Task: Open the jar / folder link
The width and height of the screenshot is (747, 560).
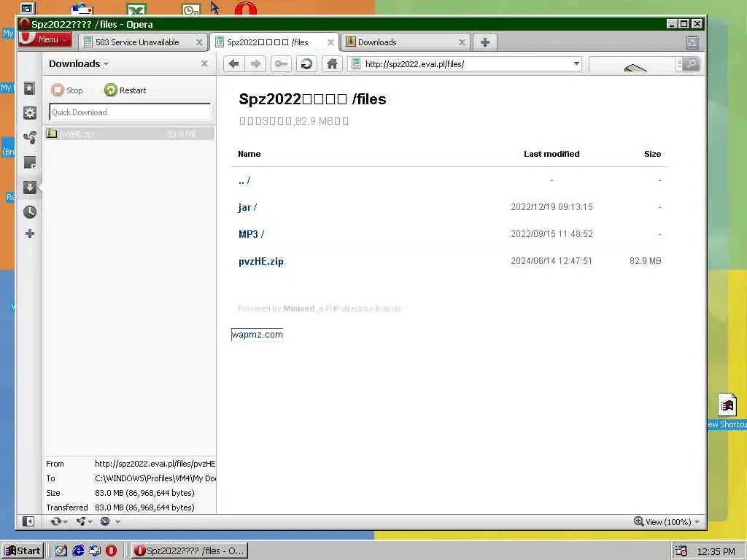Action: click(x=247, y=207)
